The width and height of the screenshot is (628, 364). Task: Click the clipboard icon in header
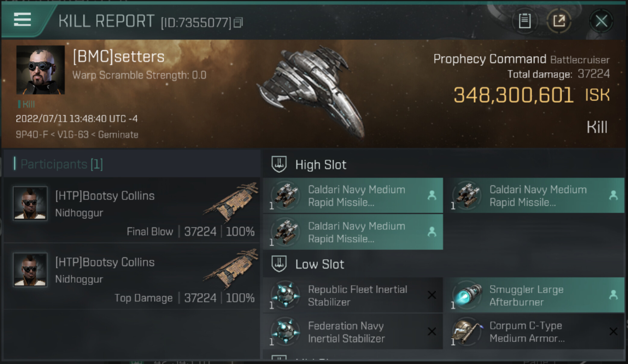[x=524, y=21]
